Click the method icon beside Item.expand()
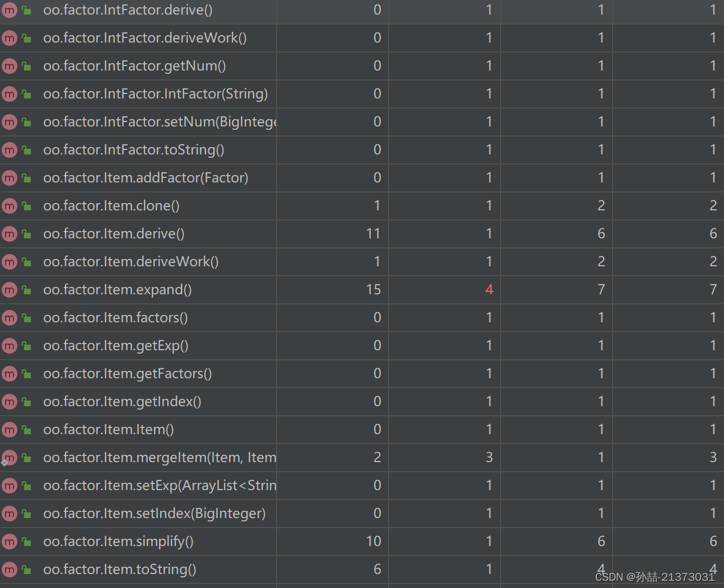724x588 pixels. point(10,290)
